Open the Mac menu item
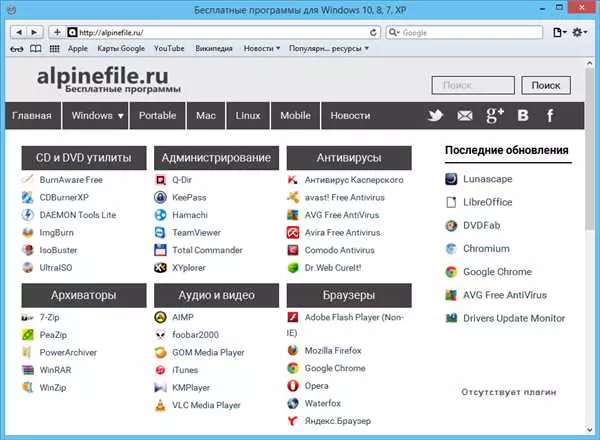600x440 pixels. click(206, 116)
